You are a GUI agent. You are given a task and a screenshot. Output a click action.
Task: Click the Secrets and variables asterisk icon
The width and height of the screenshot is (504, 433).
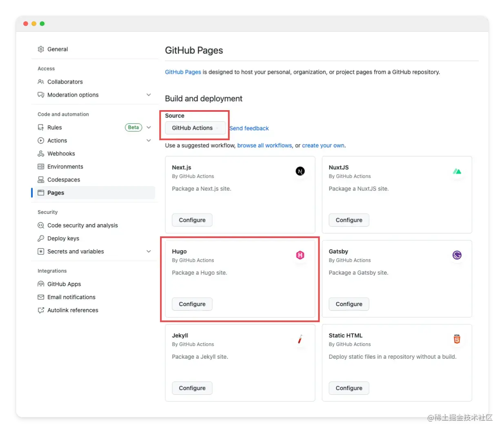(41, 252)
